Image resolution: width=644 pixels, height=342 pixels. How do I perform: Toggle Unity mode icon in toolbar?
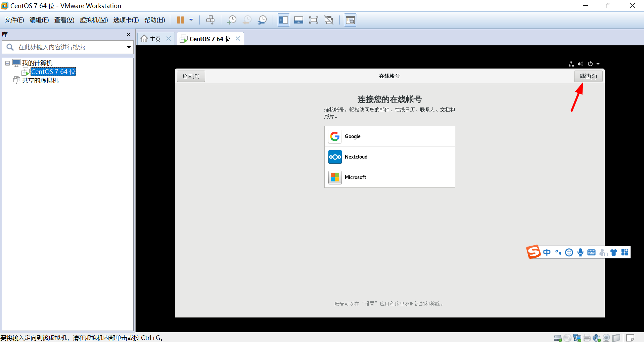click(329, 20)
